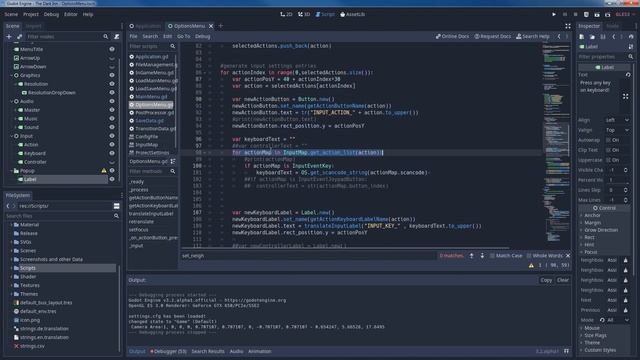This screenshot has width=640, height=360.
Task: Find the next search match
Action: click(482, 256)
